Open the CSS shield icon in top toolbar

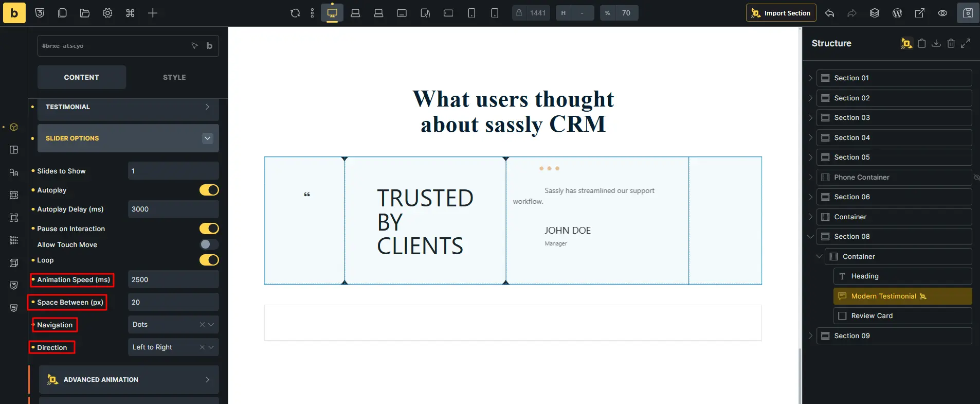(40, 13)
